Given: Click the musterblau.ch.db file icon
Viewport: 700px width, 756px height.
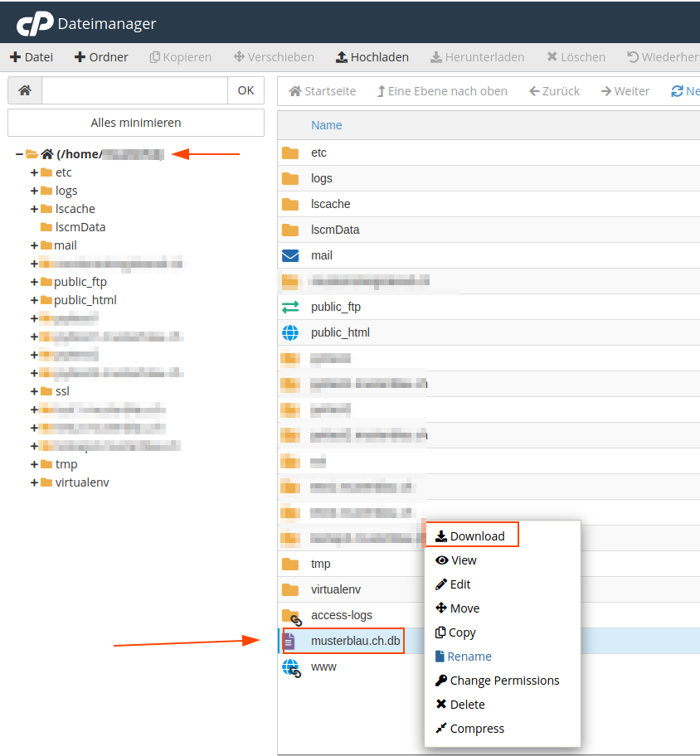Looking at the screenshot, I should [x=289, y=642].
